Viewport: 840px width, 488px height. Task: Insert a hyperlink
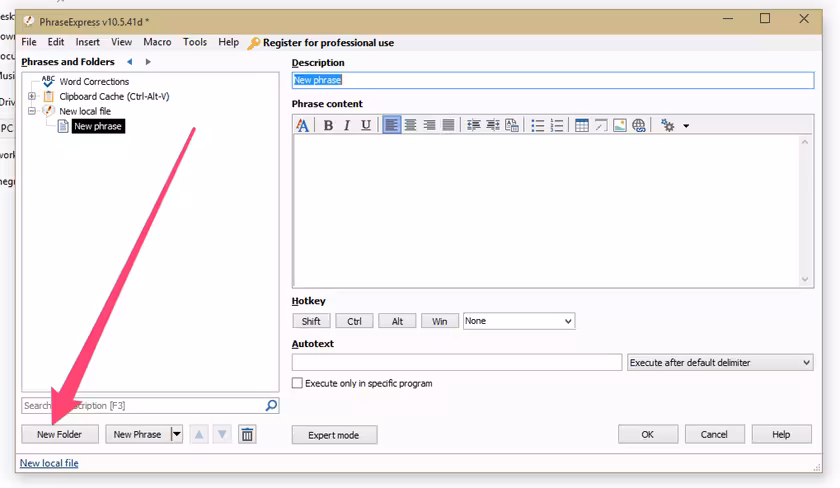(639, 125)
